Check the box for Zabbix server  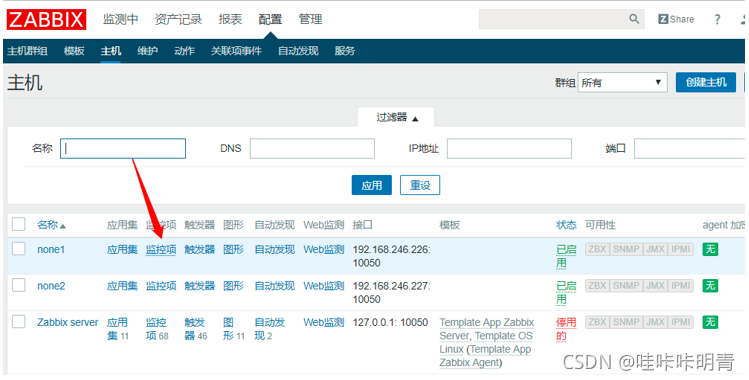click(19, 322)
